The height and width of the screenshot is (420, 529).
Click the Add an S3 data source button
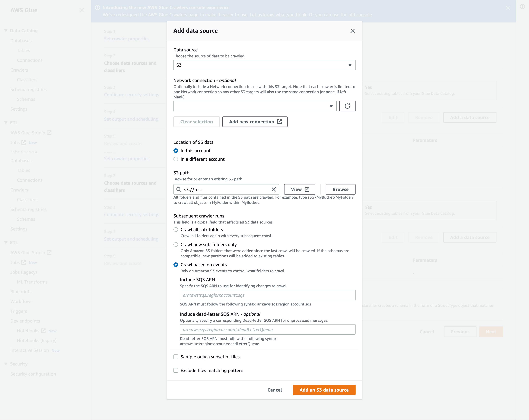324,390
